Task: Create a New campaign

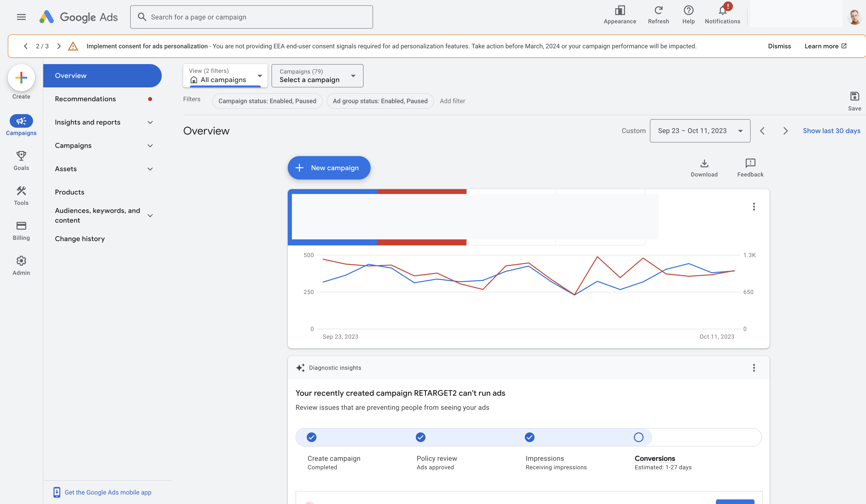Action: (x=329, y=168)
